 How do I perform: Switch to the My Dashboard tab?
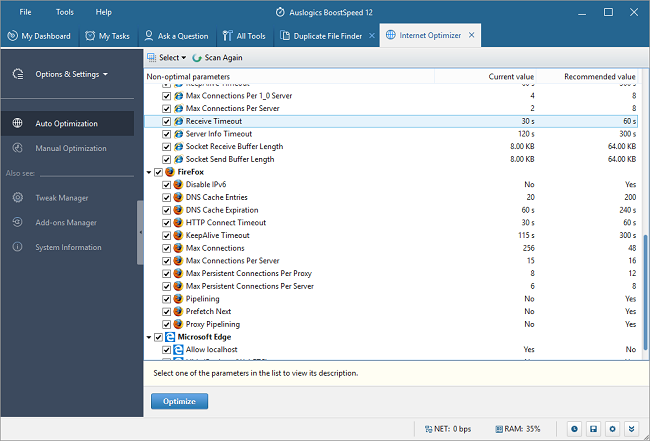39,36
